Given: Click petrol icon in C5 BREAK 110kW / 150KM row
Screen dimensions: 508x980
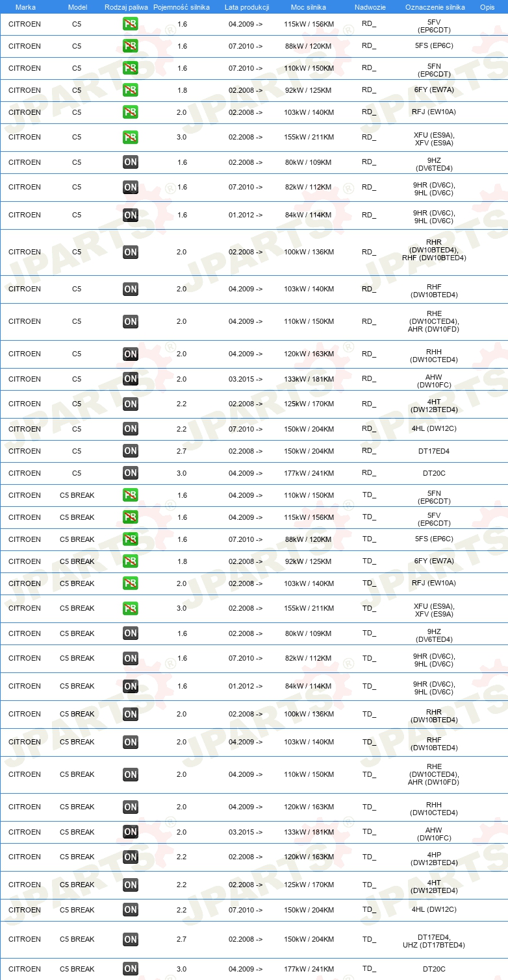Looking at the screenshot, I should pyautogui.click(x=130, y=495).
